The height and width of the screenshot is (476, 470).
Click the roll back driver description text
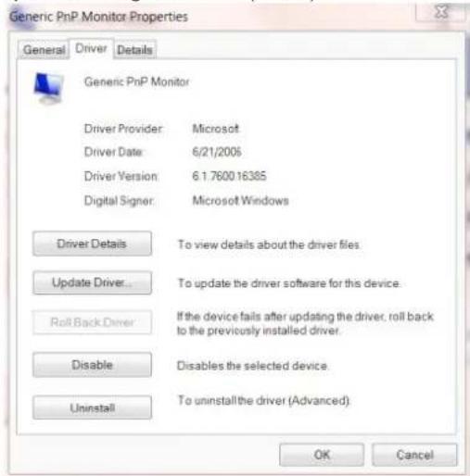coord(305,323)
